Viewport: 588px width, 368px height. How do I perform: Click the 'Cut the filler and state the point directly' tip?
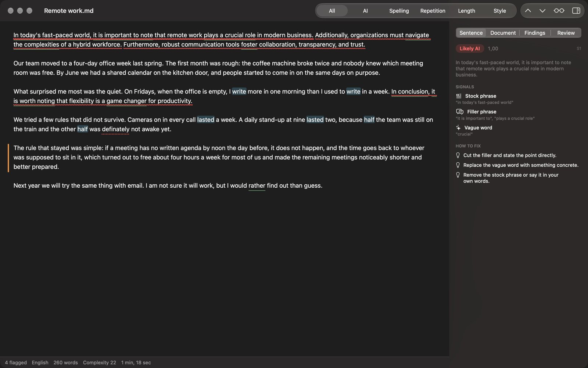pos(510,155)
